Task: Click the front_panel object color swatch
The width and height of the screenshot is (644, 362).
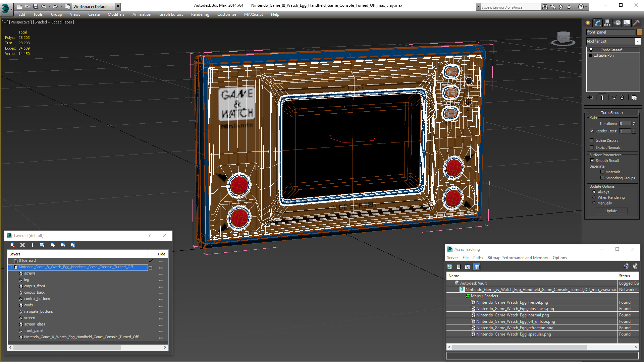Action: [x=639, y=32]
